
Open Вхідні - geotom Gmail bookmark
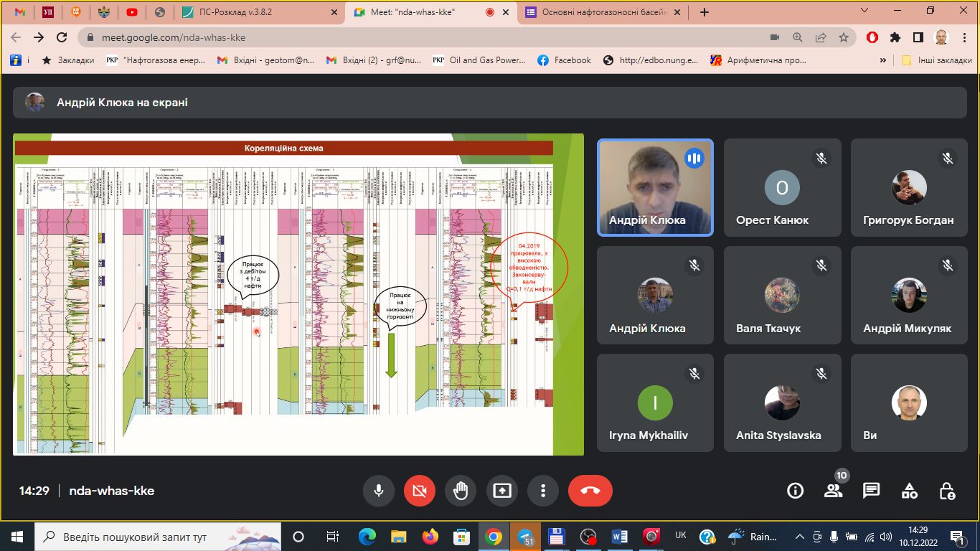265,60
